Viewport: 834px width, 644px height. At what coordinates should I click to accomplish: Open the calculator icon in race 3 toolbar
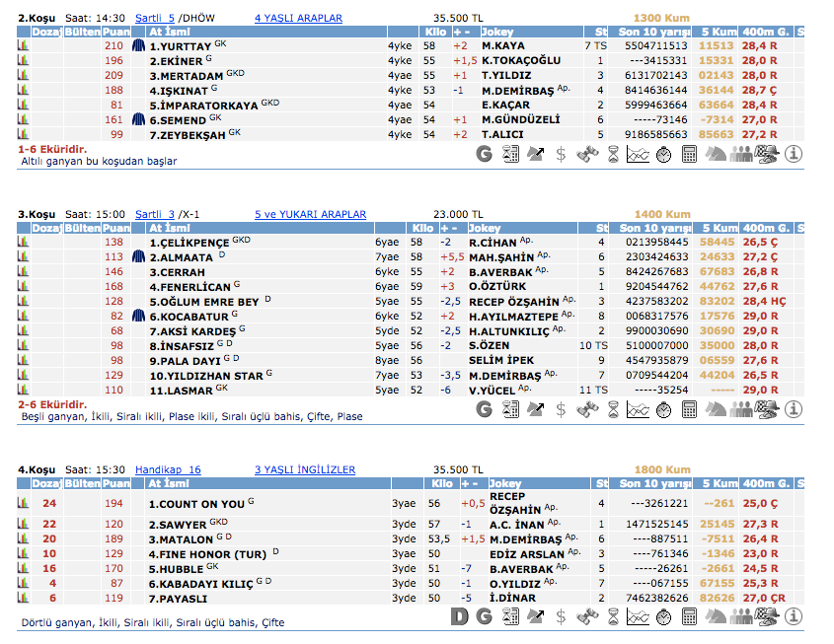tap(689, 408)
